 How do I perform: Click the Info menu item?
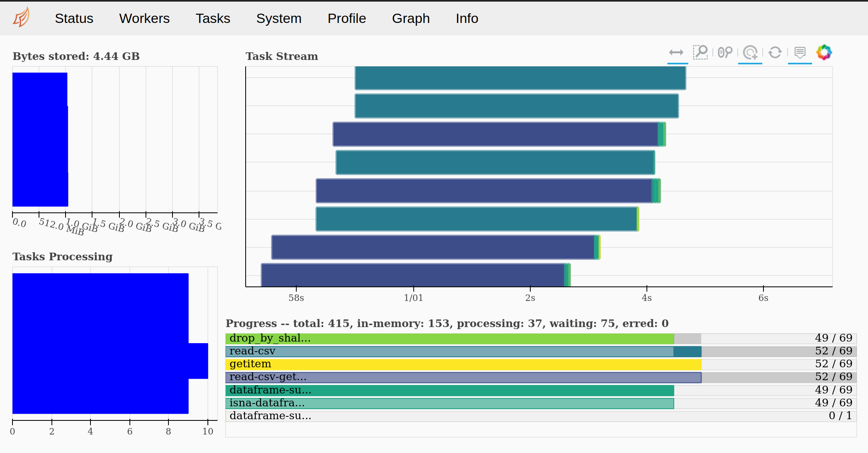coord(467,19)
